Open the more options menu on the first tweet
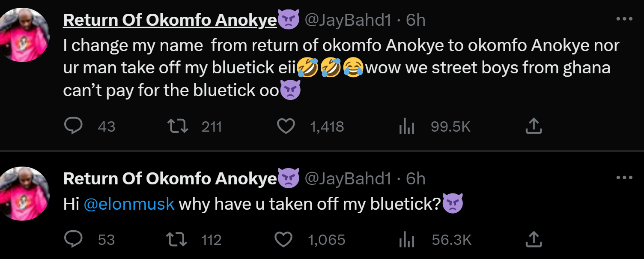The image size is (644, 259). coord(625,18)
